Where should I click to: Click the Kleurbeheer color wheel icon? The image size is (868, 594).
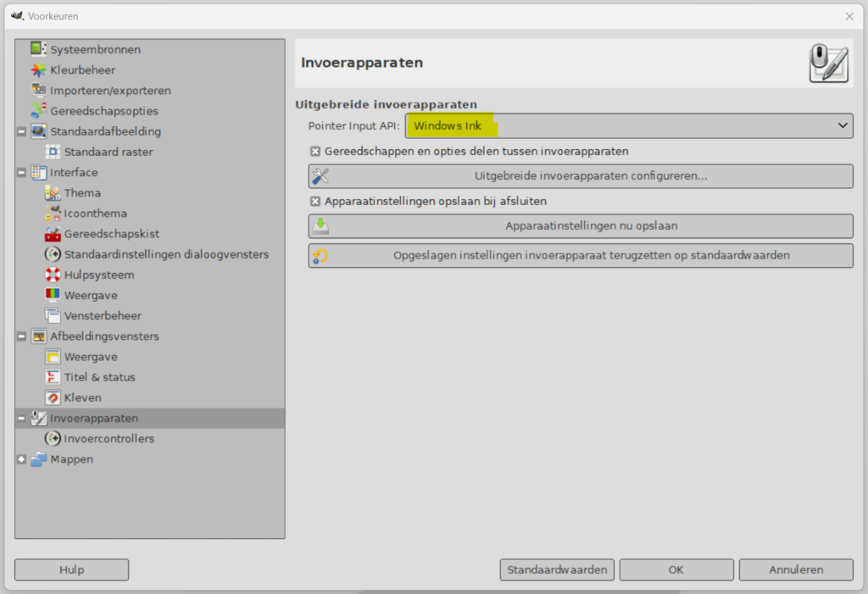coord(38,70)
